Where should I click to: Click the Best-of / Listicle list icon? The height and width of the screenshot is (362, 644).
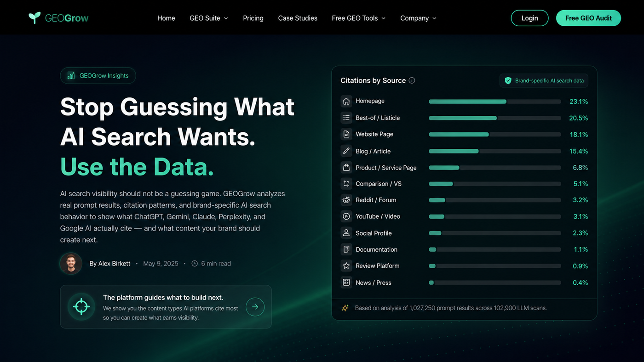346,118
